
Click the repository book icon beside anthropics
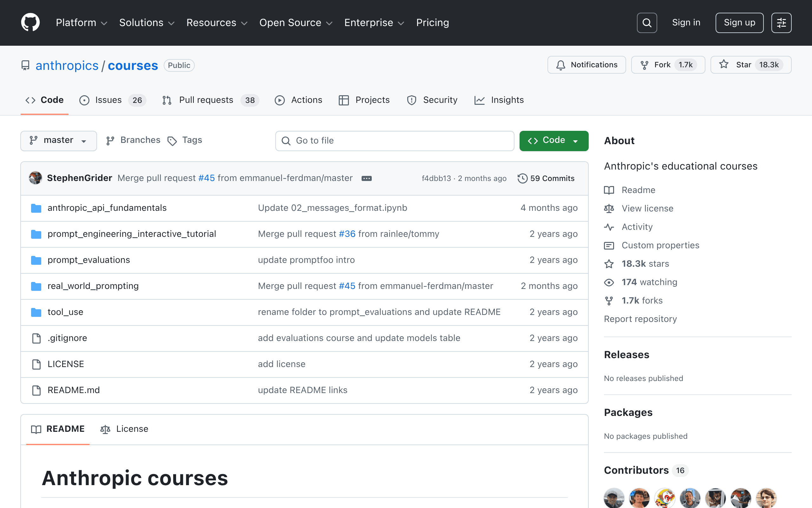point(25,65)
